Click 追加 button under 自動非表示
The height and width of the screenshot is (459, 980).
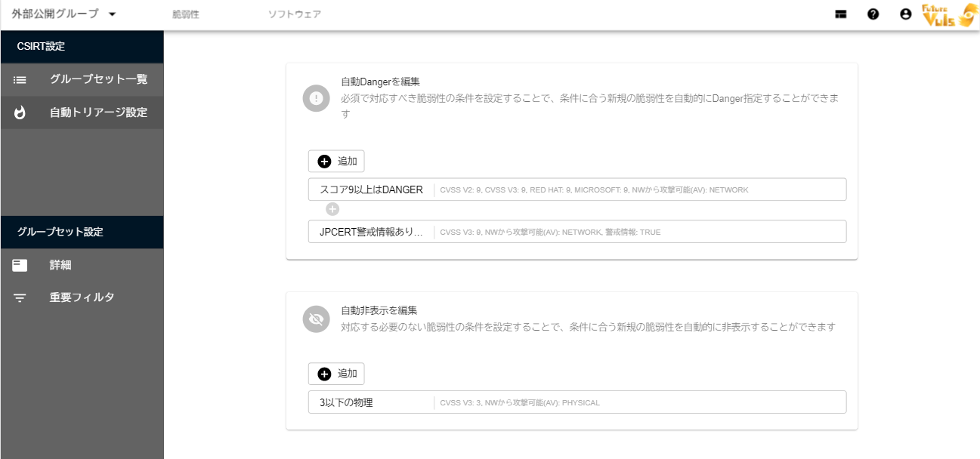337,374
